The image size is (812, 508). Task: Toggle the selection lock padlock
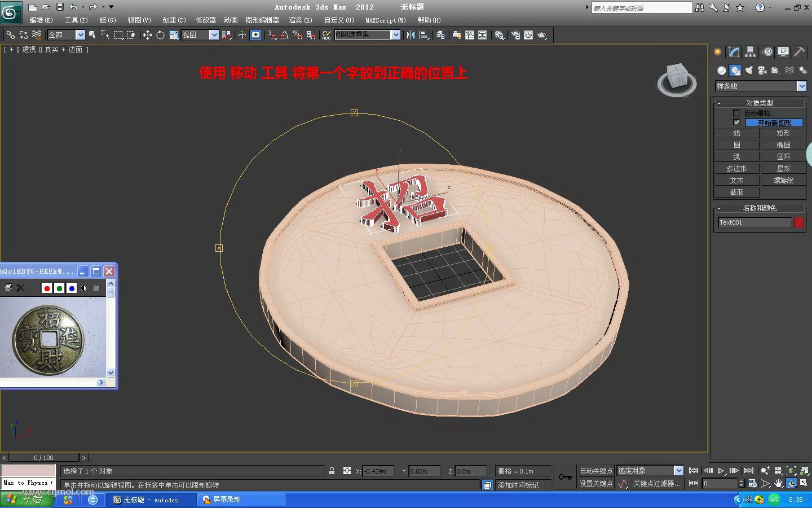[332, 471]
